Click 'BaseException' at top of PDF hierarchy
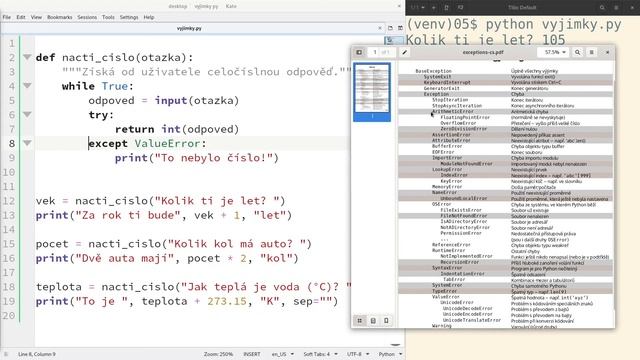Image resolution: width=640 pixels, height=360 pixels. [433, 71]
